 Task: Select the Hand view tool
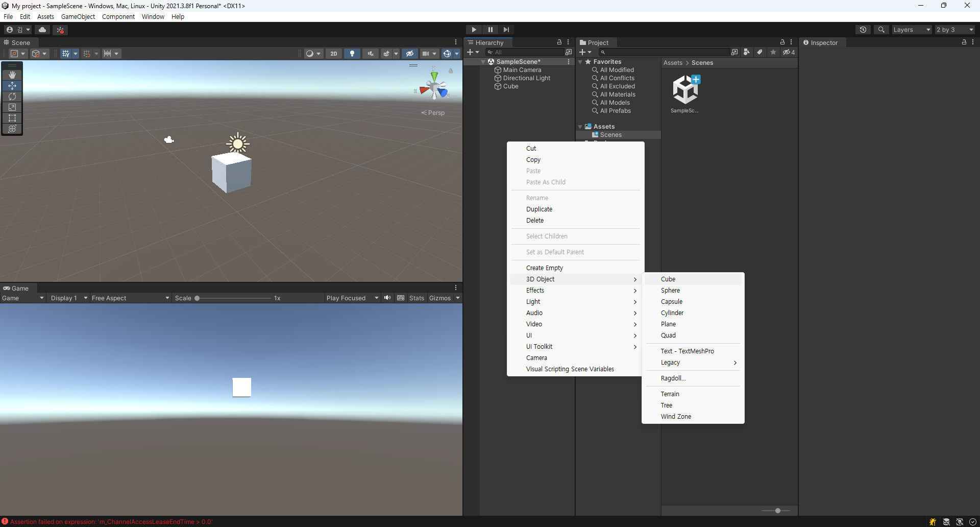coord(12,75)
